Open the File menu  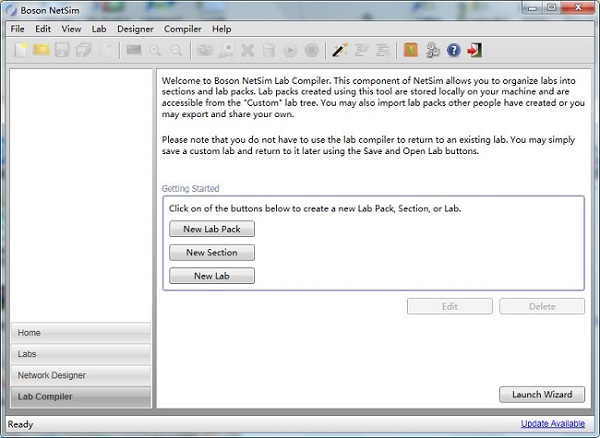[x=17, y=29]
